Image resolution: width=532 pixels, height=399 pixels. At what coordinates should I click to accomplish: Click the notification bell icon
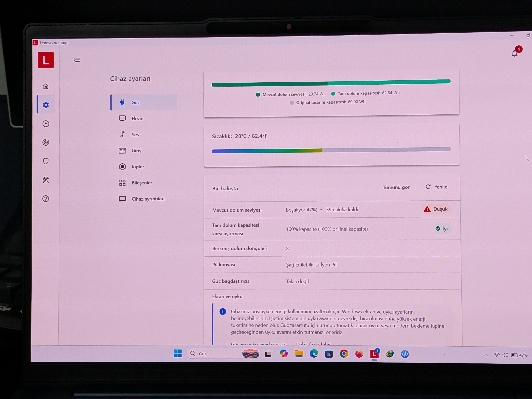[514, 53]
